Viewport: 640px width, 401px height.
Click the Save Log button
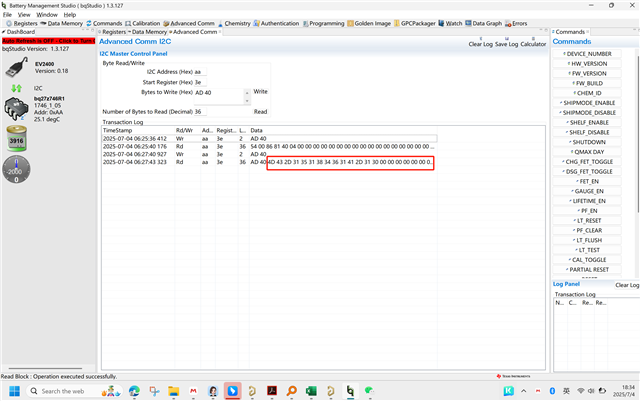[x=507, y=44]
